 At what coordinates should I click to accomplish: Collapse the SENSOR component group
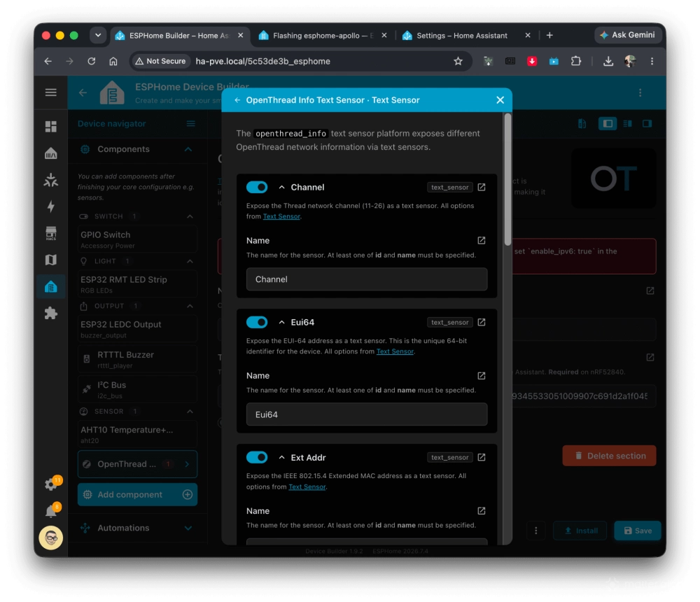(190, 412)
